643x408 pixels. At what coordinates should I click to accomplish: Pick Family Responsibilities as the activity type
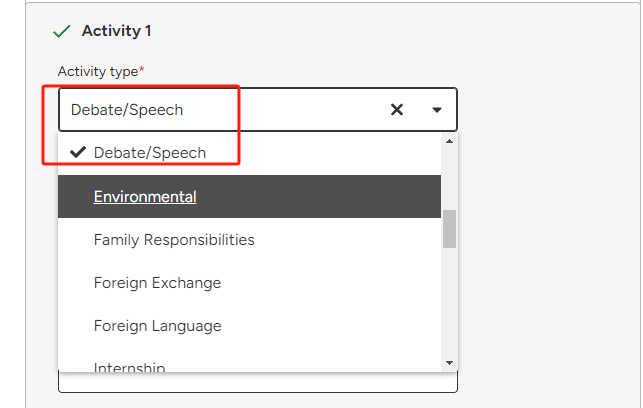pyautogui.click(x=174, y=240)
